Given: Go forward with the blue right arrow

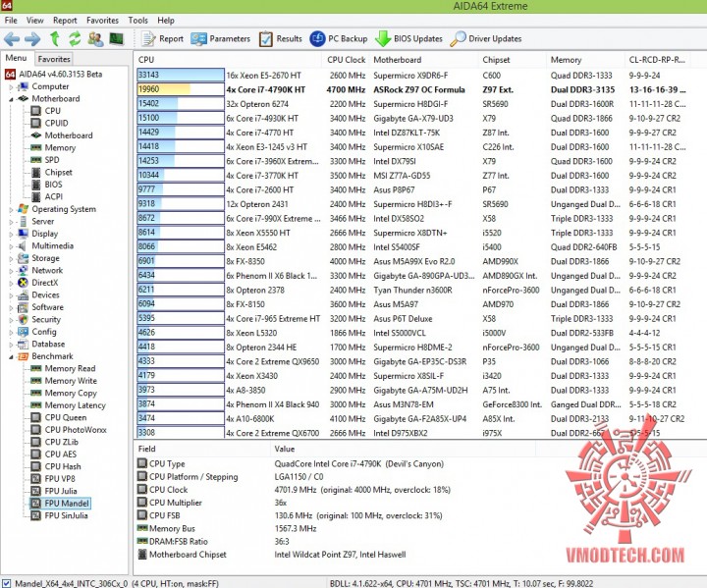Looking at the screenshot, I should [x=32, y=39].
